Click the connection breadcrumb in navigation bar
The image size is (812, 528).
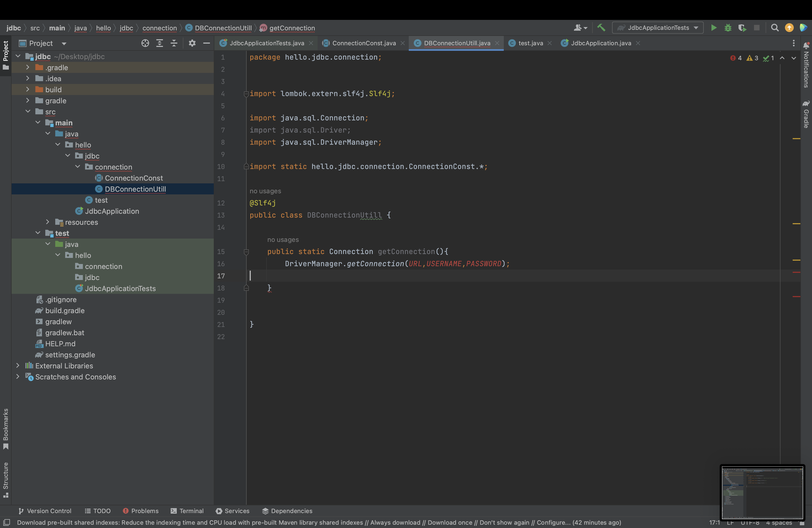(x=159, y=28)
